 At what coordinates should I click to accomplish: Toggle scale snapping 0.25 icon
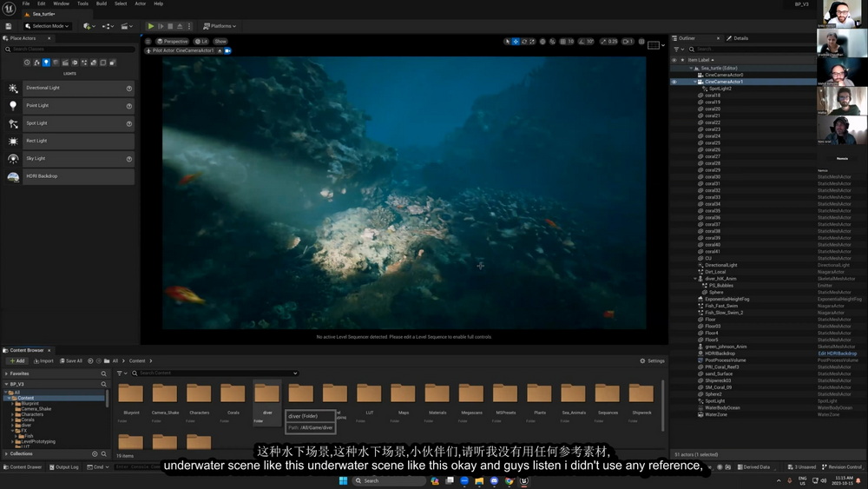pos(604,42)
